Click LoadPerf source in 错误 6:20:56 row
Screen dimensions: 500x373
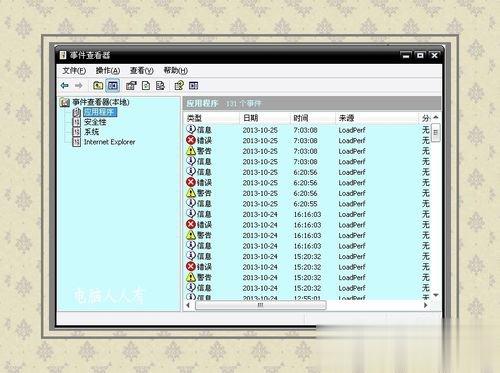pyautogui.click(x=352, y=183)
